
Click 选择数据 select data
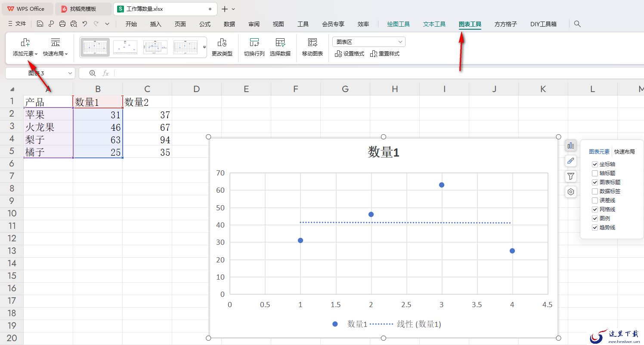[x=280, y=47]
